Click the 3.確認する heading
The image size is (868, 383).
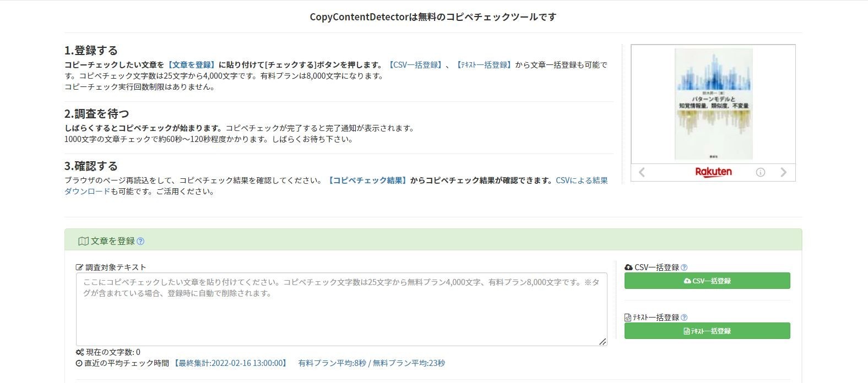pos(91,166)
